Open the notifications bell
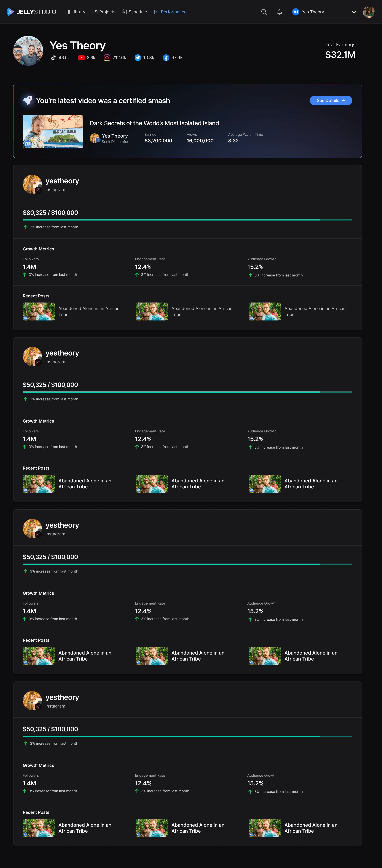This screenshot has width=382, height=868. click(279, 12)
